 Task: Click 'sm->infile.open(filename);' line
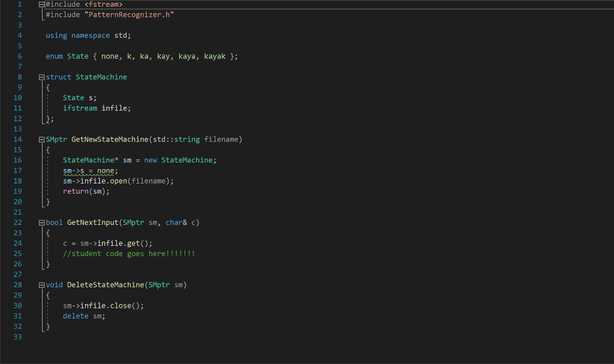pyautogui.click(x=118, y=181)
